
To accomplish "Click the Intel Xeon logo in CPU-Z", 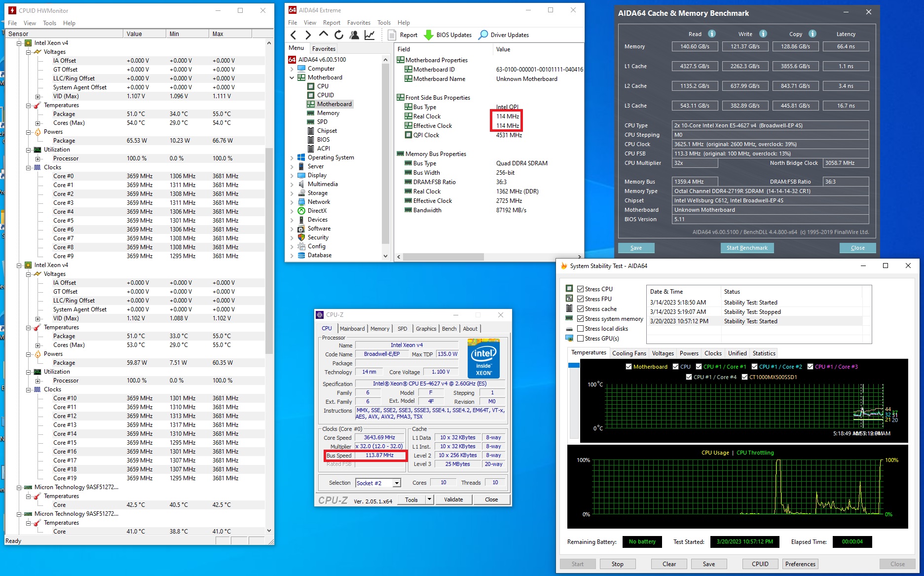I will point(483,358).
